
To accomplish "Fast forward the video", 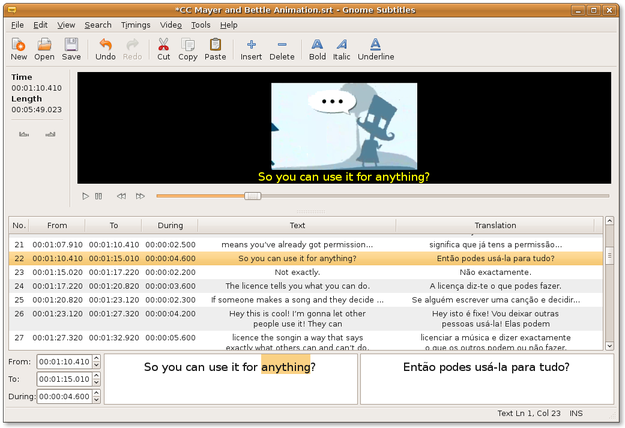I will click(x=140, y=196).
